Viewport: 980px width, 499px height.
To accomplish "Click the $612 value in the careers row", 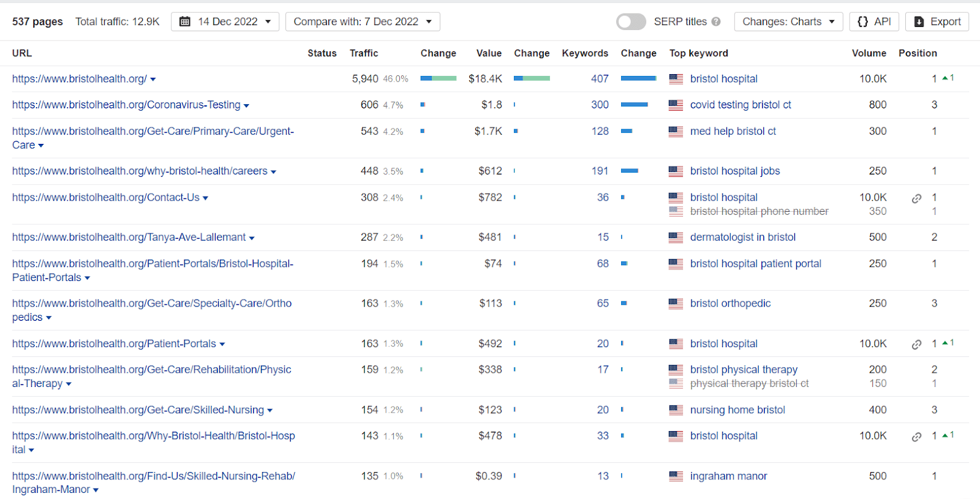I will click(x=490, y=171).
